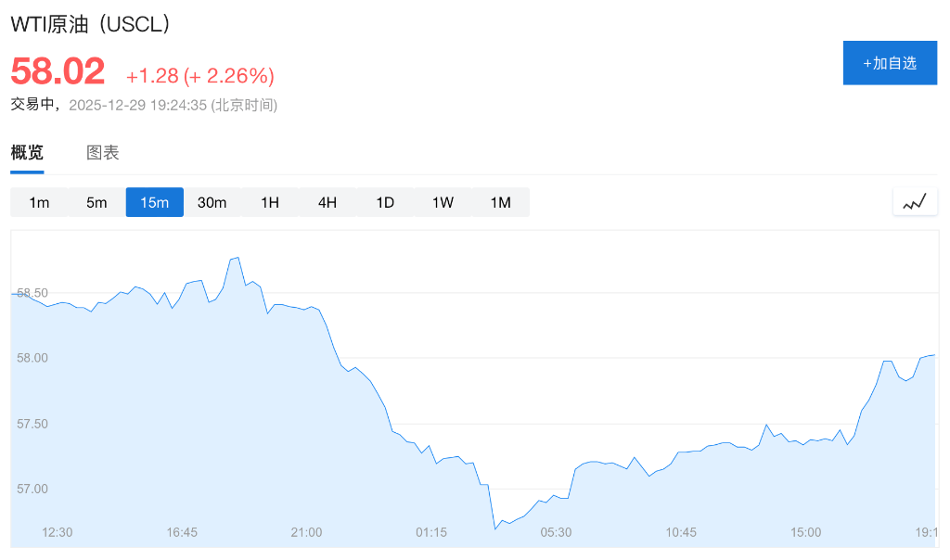
Task: Switch chart to 1H interval
Action: [270, 202]
